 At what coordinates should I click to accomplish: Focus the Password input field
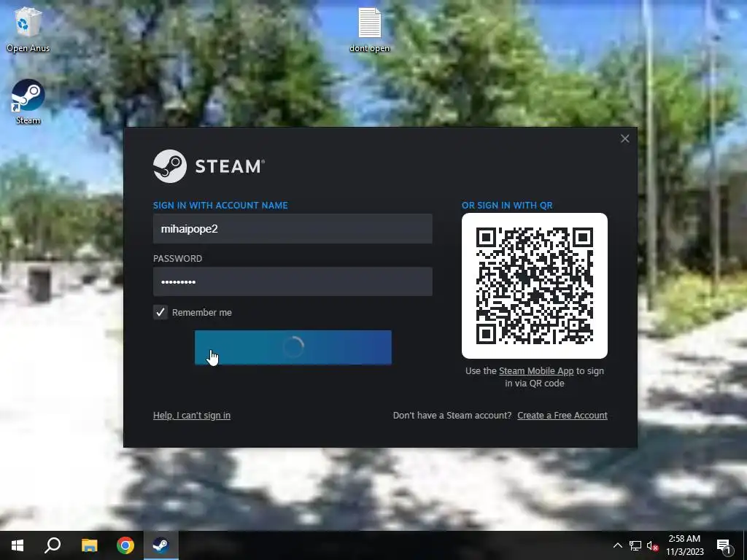click(x=293, y=281)
